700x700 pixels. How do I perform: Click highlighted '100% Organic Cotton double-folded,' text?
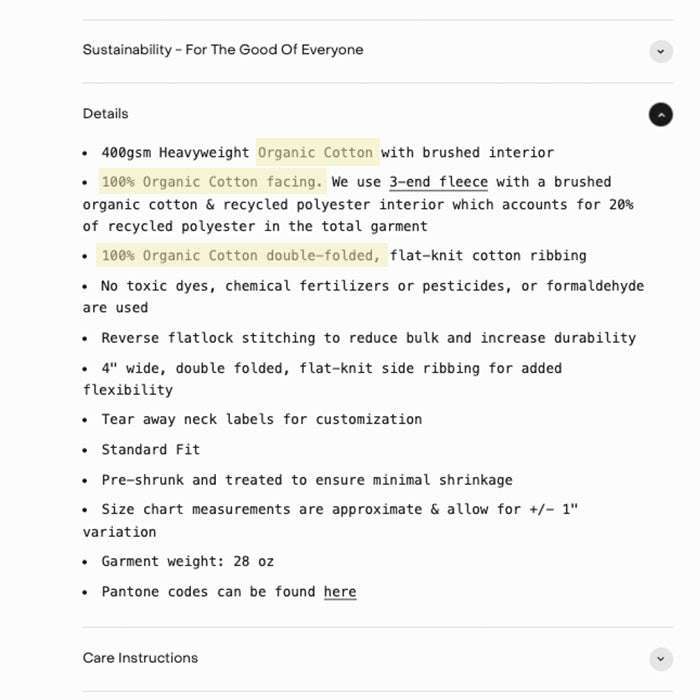tap(241, 256)
